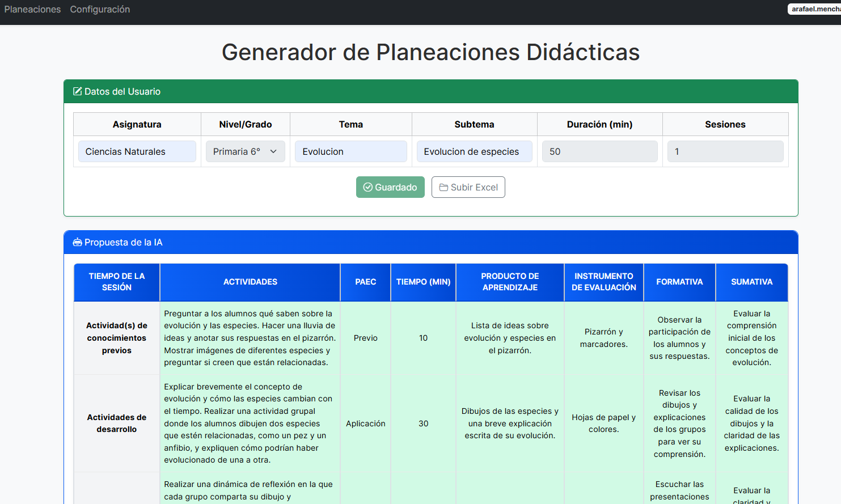Viewport: 841px width, 504px height.
Task: Click the printer icon on Propuesta de la IA header
Action: coord(77,242)
